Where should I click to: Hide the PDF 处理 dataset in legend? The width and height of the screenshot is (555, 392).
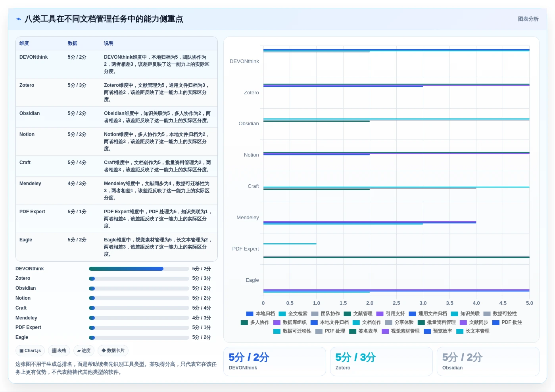pos(330,331)
